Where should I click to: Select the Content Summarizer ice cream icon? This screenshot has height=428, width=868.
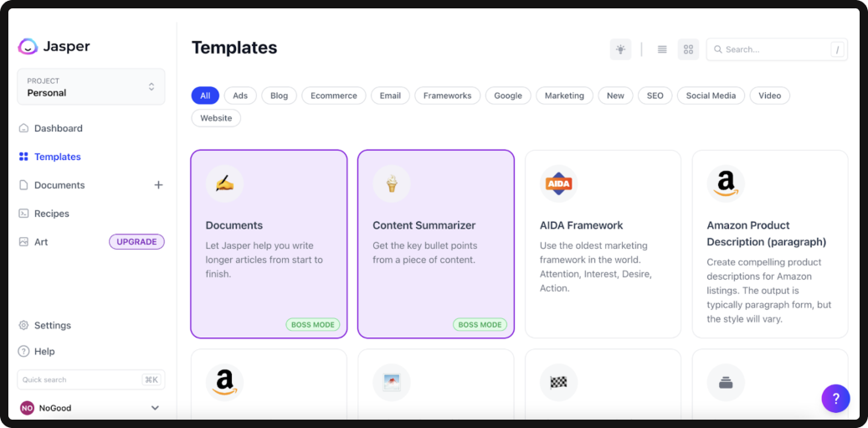click(392, 183)
